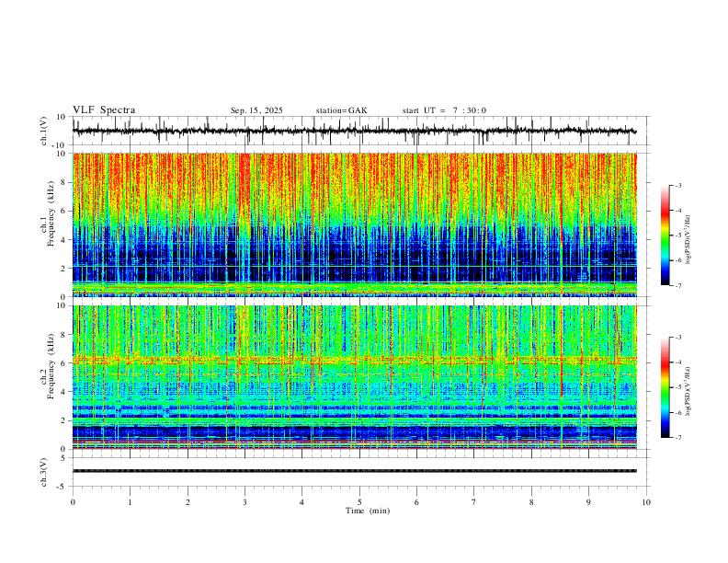Screen dimensions: 728x563
Task: Click time axis tick label "0"
Action: tap(73, 502)
